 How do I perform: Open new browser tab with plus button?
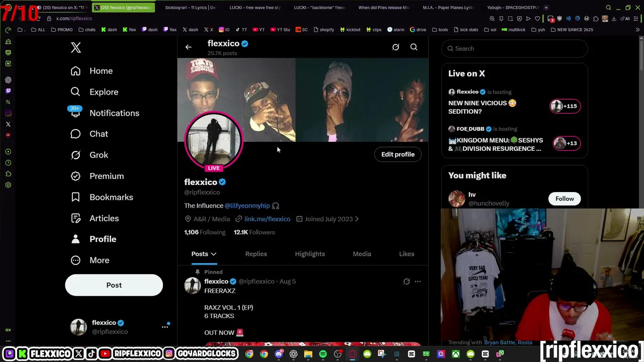click(546, 8)
